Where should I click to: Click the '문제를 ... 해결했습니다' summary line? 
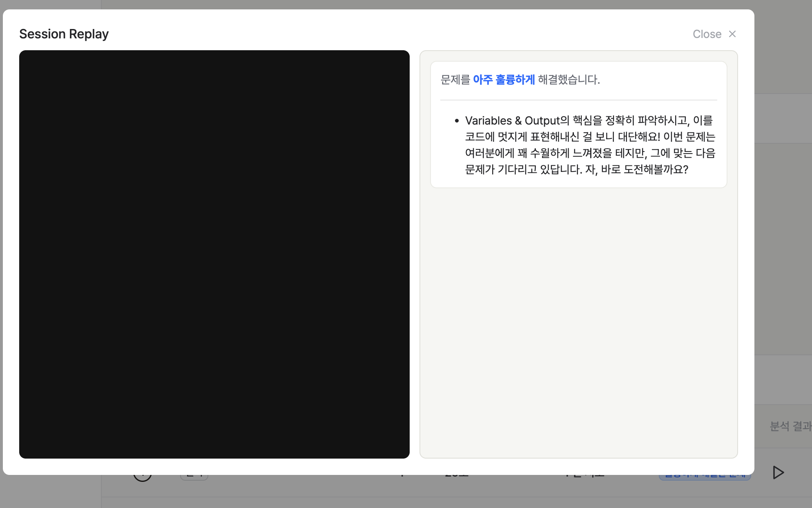(520, 80)
